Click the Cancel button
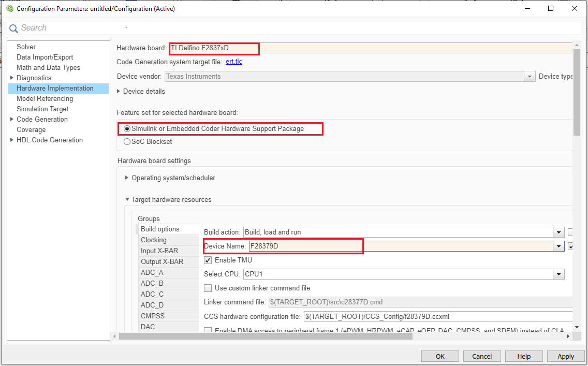 (482, 356)
